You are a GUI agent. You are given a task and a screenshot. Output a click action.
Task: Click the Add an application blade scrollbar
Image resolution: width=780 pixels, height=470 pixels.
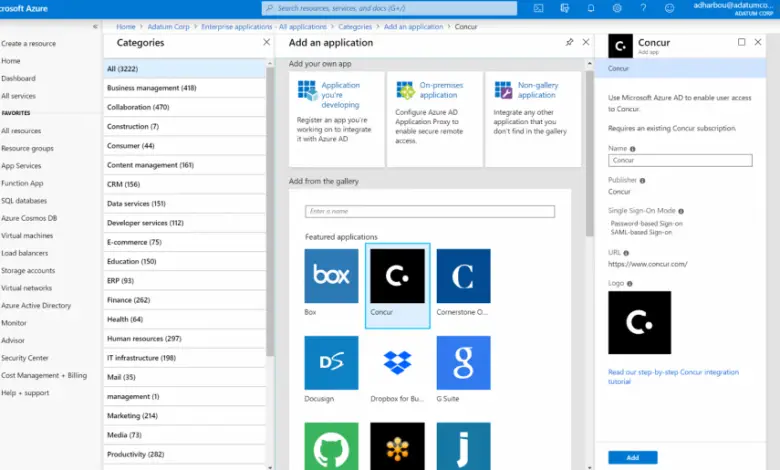pos(589,152)
